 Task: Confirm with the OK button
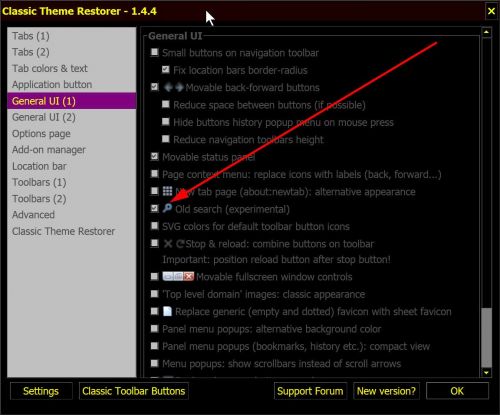tap(457, 391)
